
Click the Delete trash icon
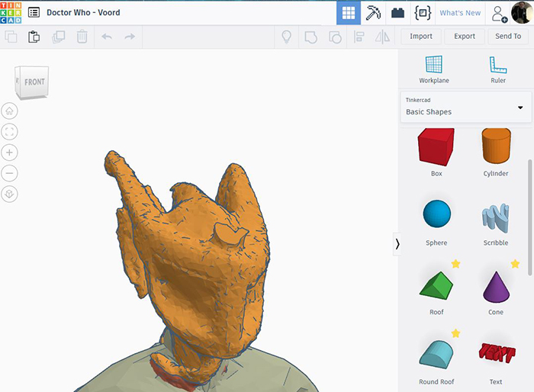pos(82,37)
